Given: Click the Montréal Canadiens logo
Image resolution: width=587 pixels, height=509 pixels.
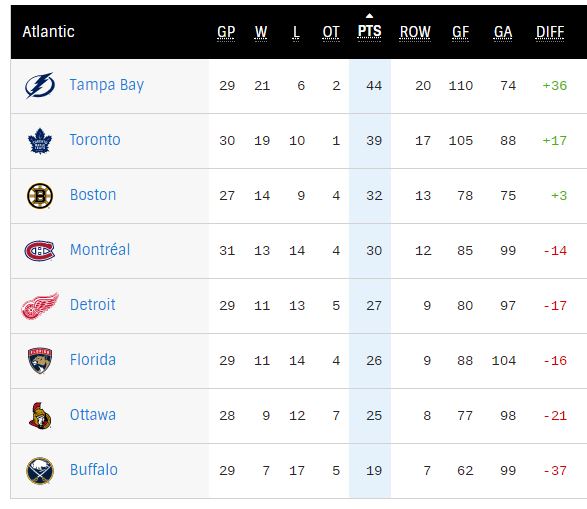Looking at the screenshot, I should click(x=40, y=251).
